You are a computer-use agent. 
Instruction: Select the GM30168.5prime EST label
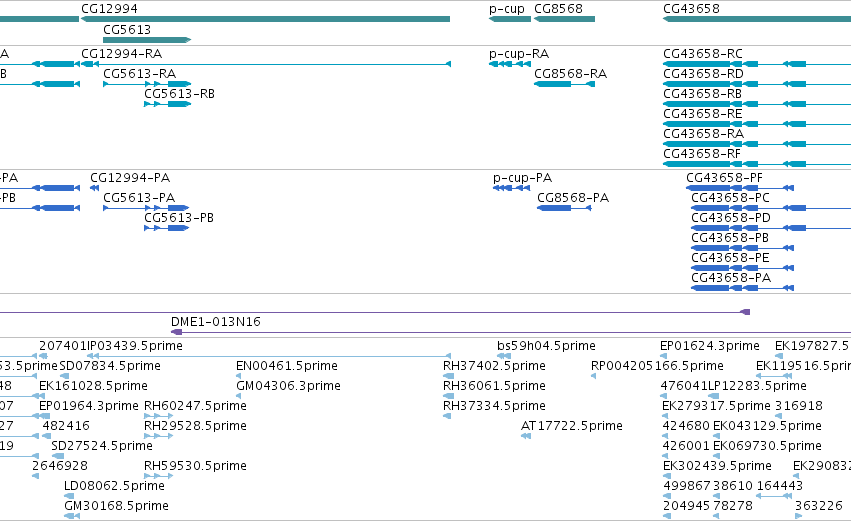(x=116, y=507)
